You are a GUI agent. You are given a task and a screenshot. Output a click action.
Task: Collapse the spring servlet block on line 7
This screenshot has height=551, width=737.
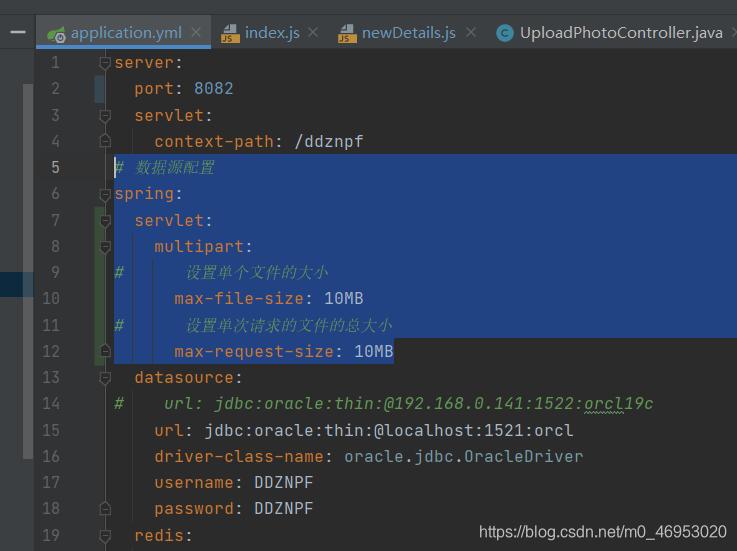(105, 220)
